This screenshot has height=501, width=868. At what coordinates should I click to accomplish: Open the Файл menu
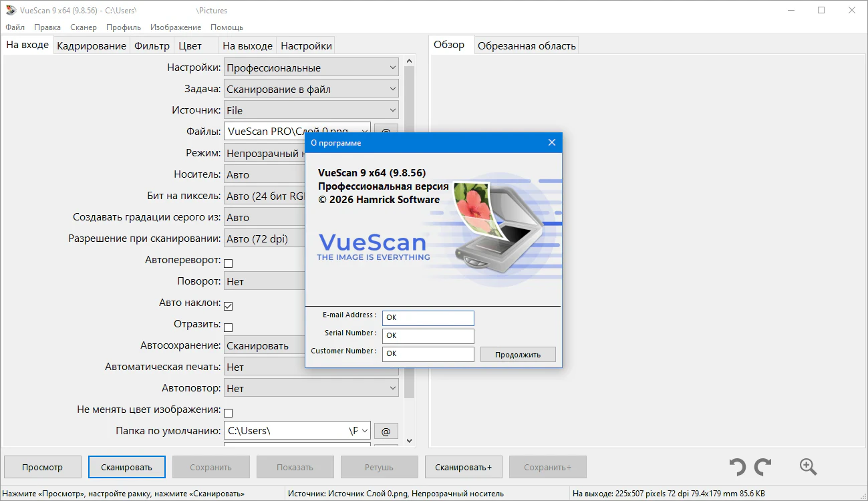[15, 27]
